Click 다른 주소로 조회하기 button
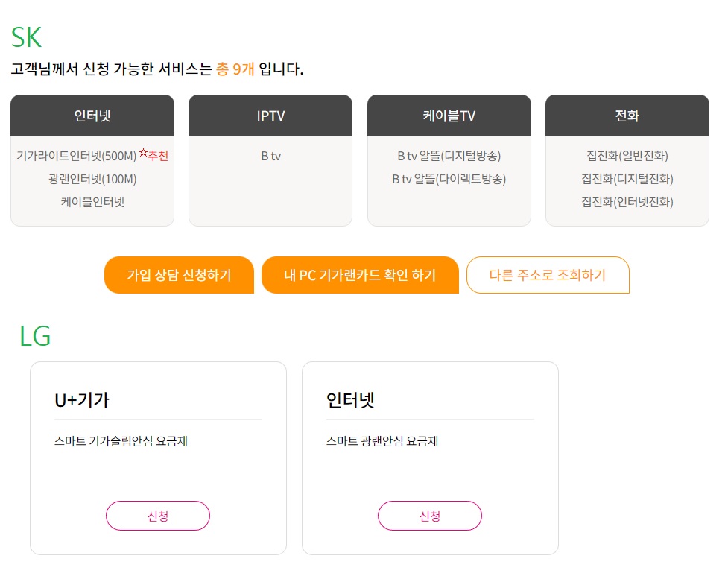This screenshot has width=725, height=588. click(548, 275)
